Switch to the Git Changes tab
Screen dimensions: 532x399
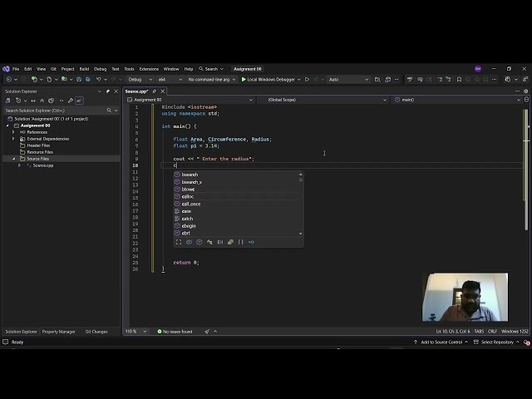coord(96,332)
